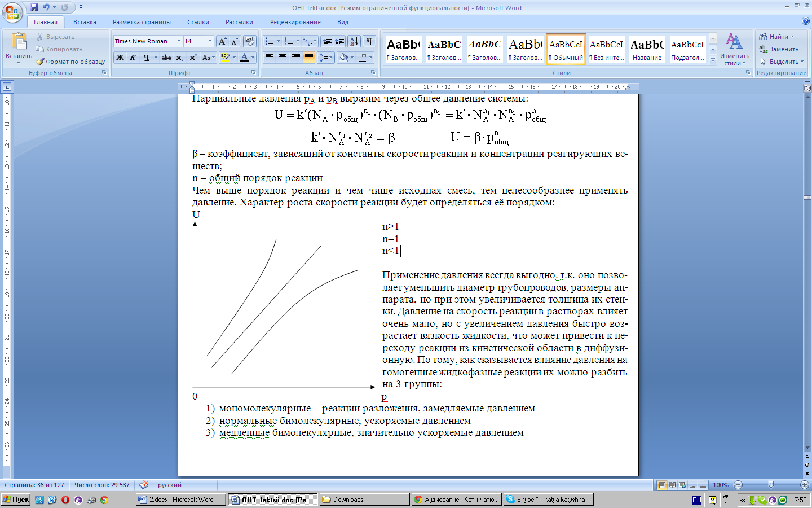
Task: Increase paragraph indent
Action: click(340, 41)
